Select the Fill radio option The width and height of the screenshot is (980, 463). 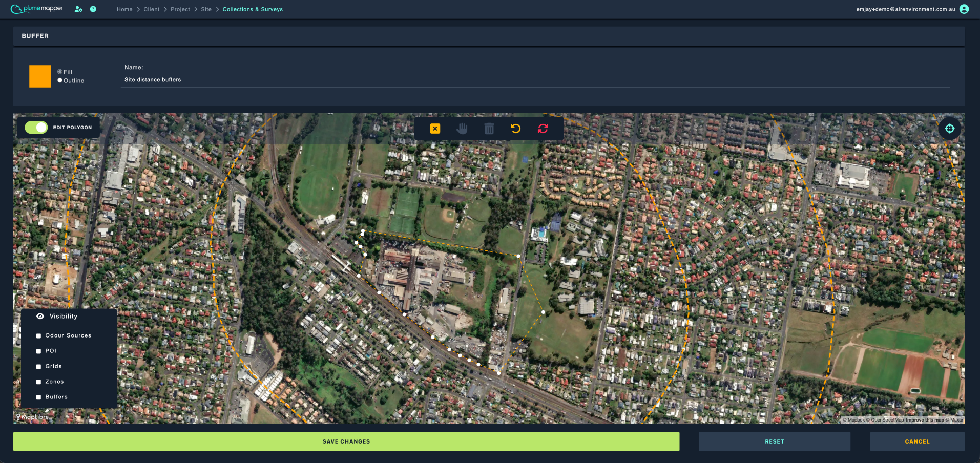tap(60, 72)
